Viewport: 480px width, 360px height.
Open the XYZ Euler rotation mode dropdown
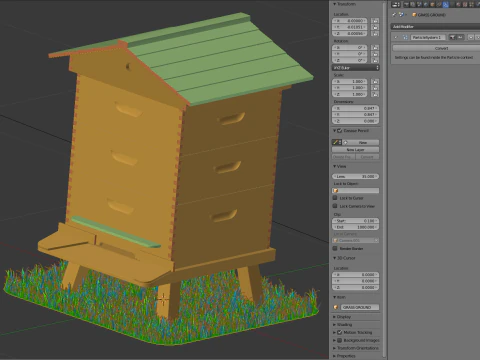[355, 68]
